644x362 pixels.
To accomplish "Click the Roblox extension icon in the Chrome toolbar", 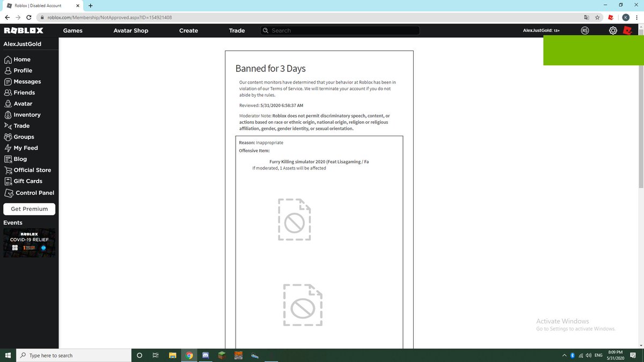I will [x=611, y=17].
